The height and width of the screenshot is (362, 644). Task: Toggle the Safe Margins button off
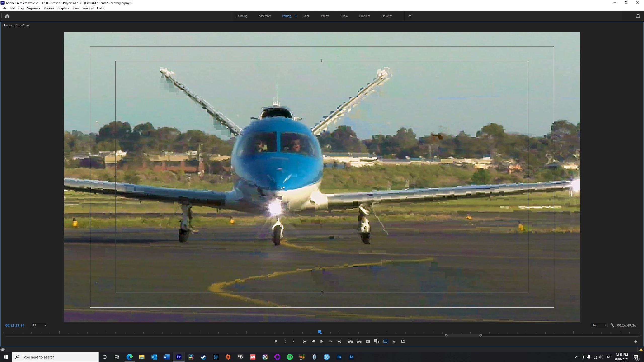tap(386, 341)
